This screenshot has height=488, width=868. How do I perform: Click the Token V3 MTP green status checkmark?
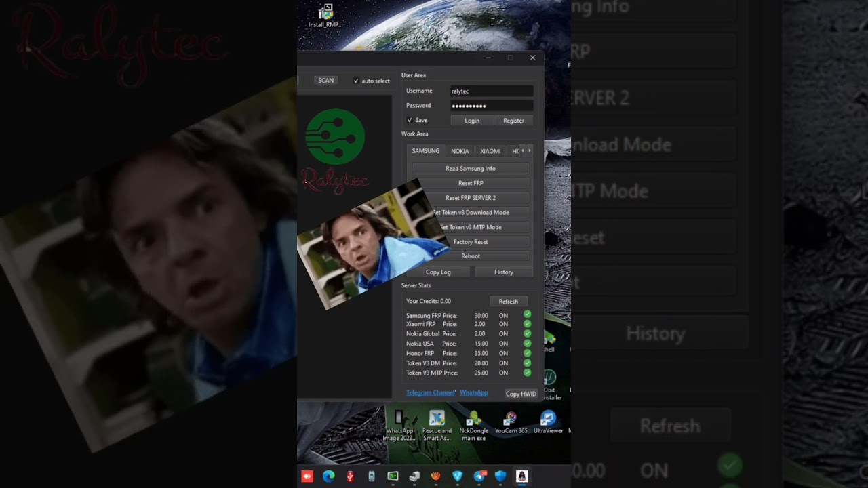point(527,373)
